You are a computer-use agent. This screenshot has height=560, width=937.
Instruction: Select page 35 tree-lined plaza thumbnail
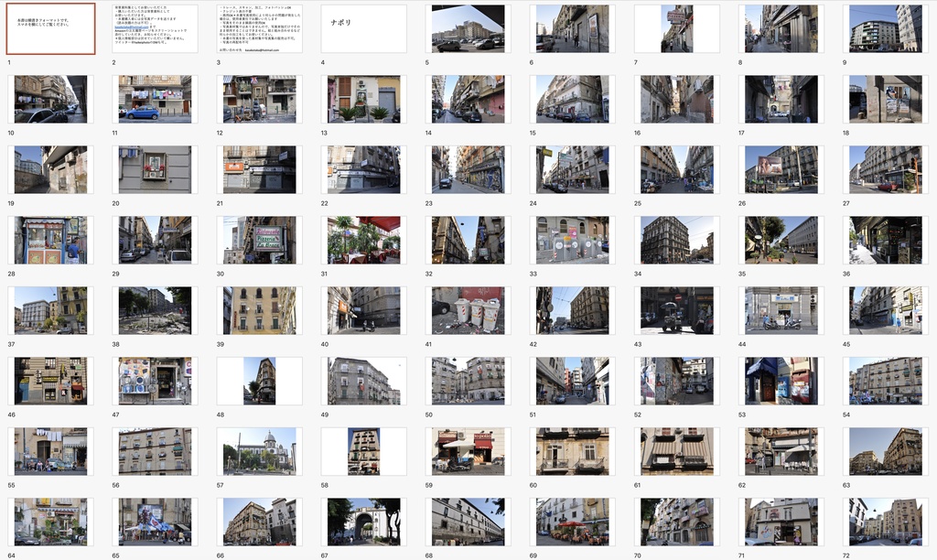click(x=781, y=241)
